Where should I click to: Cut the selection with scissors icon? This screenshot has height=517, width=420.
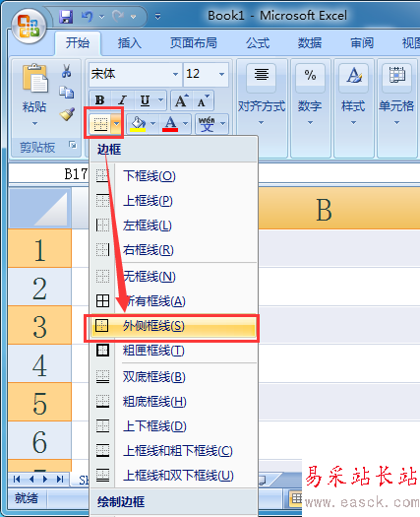(x=66, y=71)
